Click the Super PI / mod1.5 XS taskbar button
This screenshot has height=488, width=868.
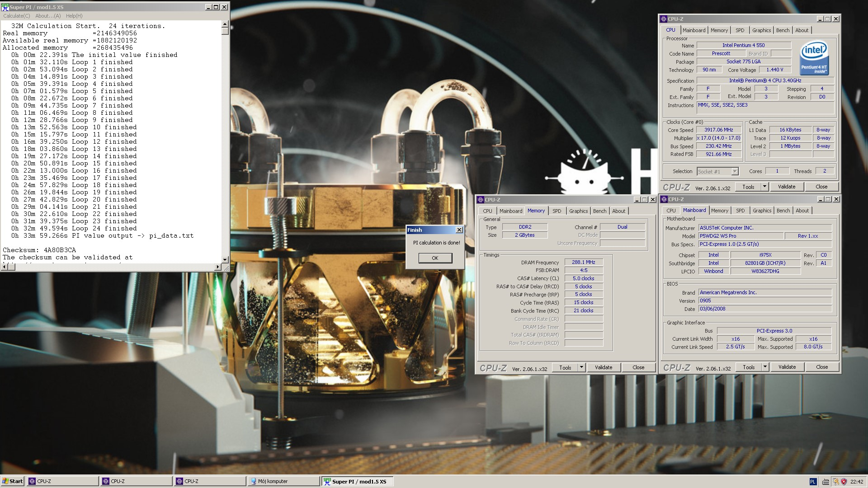point(358,481)
